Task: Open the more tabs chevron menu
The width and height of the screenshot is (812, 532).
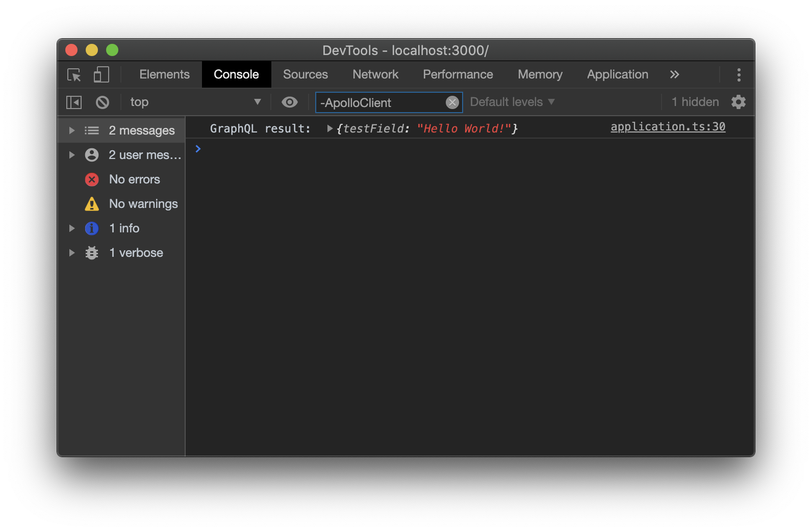Action: pos(674,74)
